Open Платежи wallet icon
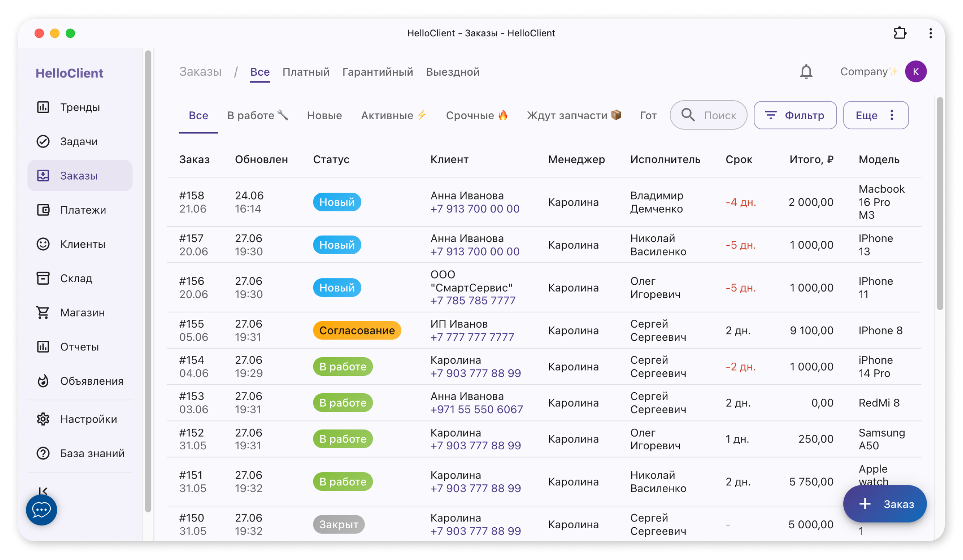This screenshot has height=560, width=963. 43,210
